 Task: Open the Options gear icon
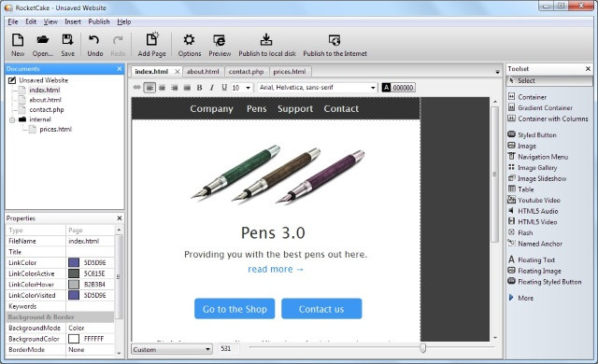[189, 45]
